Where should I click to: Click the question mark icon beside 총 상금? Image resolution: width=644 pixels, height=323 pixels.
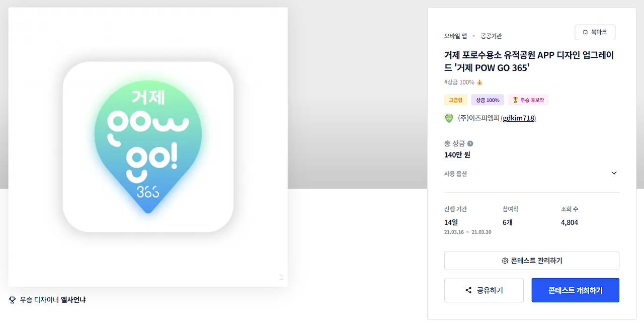click(470, 144)
